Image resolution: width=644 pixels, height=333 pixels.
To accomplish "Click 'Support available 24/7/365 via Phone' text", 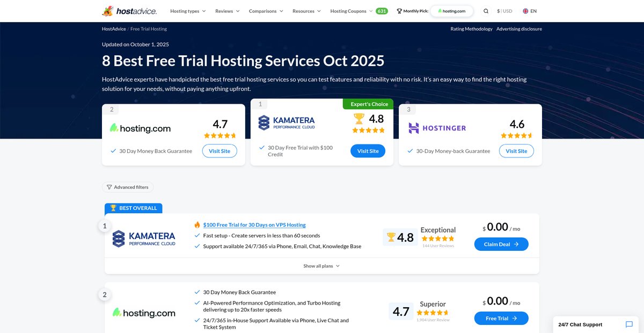I will (282, 247).
